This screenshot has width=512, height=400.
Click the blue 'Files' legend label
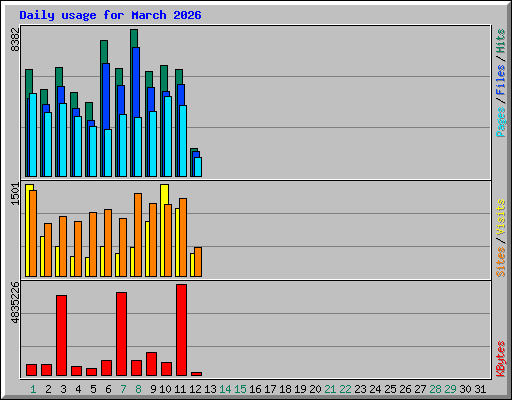501,79
